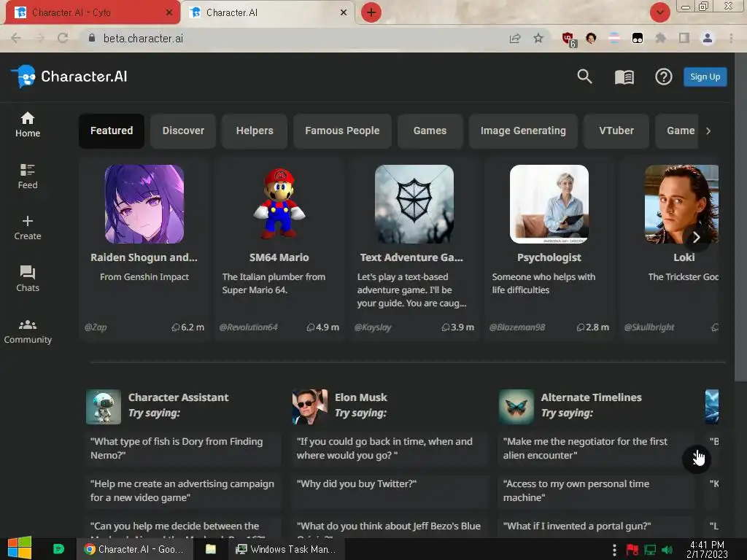Show next featured characters with arrow
Viewport: 747px width, 560px height.
[696, 237]
